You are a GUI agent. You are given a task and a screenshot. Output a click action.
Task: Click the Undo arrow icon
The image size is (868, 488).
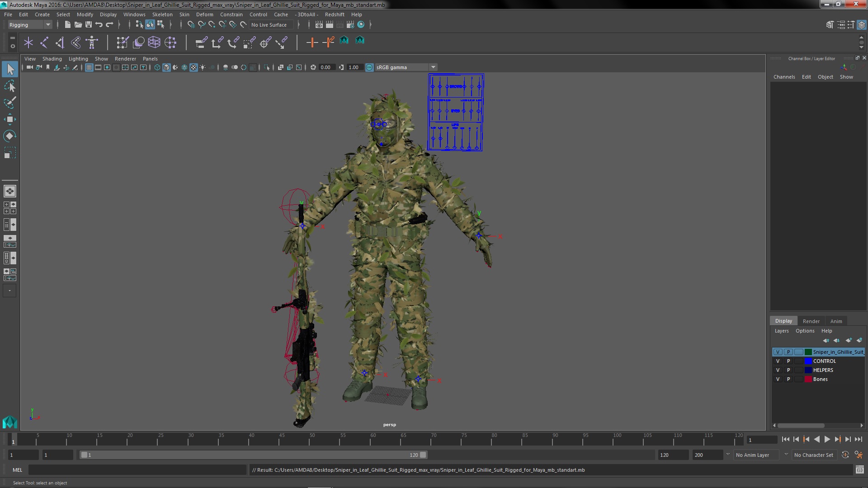(x=99, y=25)
